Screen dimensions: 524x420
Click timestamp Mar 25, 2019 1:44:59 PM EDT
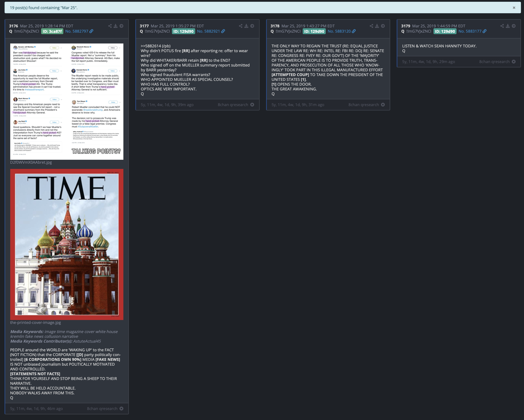(x=439, y=26)
